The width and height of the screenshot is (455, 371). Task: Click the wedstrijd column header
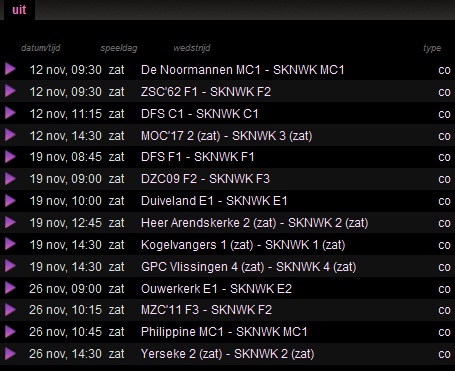pos(192,48)
